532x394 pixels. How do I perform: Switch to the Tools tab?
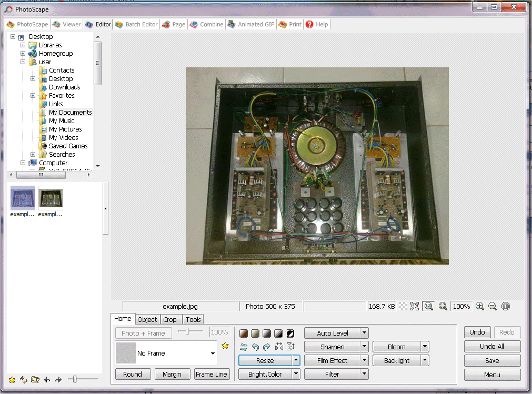(193, 319)
